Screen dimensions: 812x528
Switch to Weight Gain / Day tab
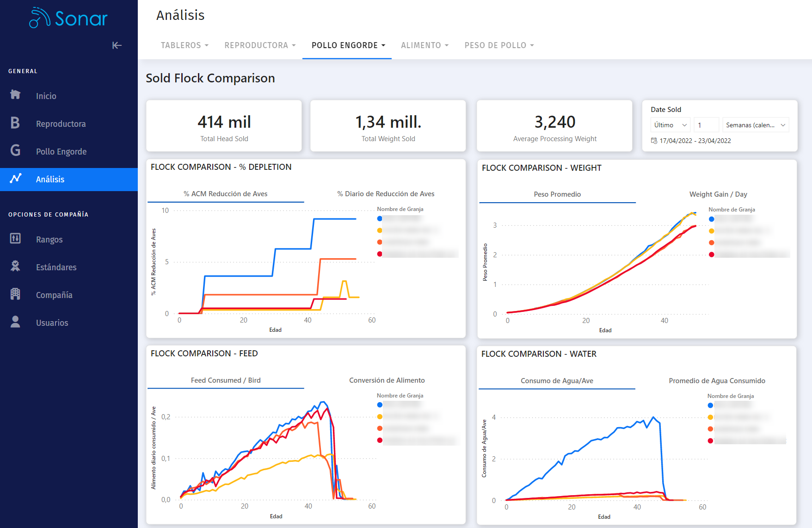coord(718,194)
